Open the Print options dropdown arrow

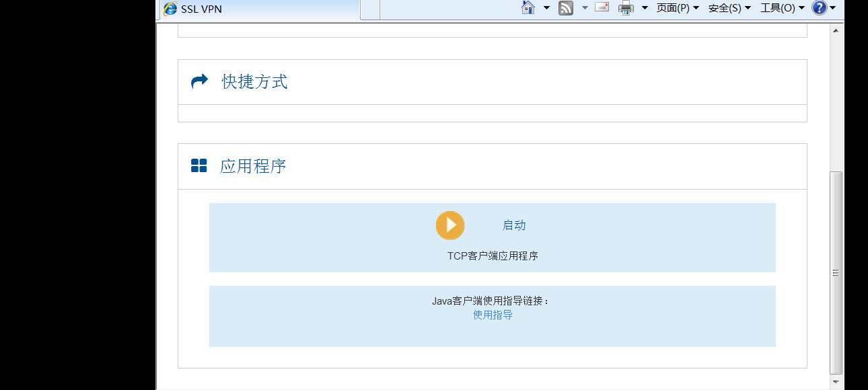pos(645,8)
